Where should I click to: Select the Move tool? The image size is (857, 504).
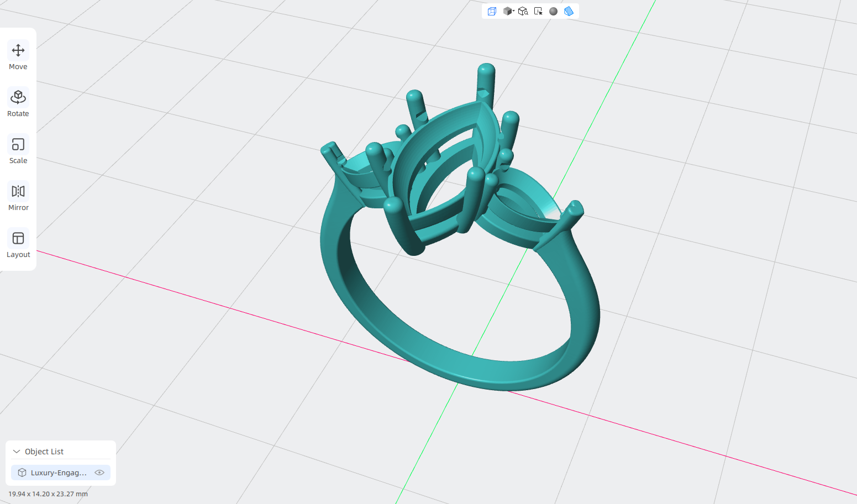[x=18, y=56]
